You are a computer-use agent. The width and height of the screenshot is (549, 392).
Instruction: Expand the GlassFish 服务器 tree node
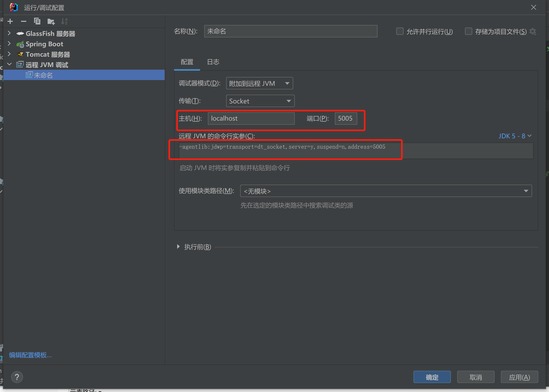9,33
